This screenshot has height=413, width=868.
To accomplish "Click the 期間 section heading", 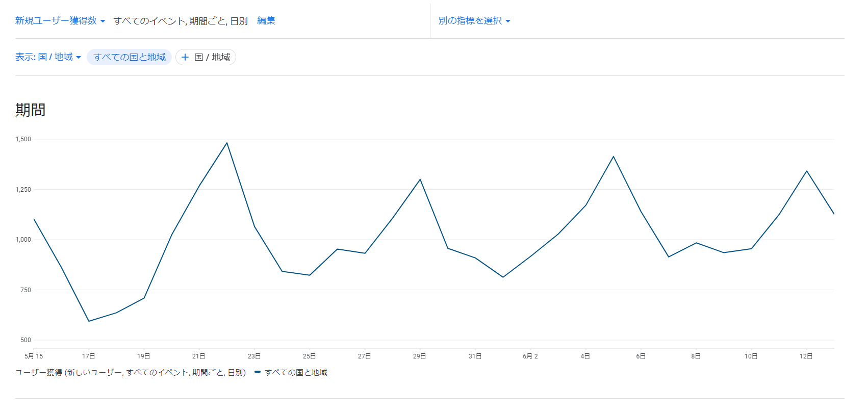I will 31,110.
